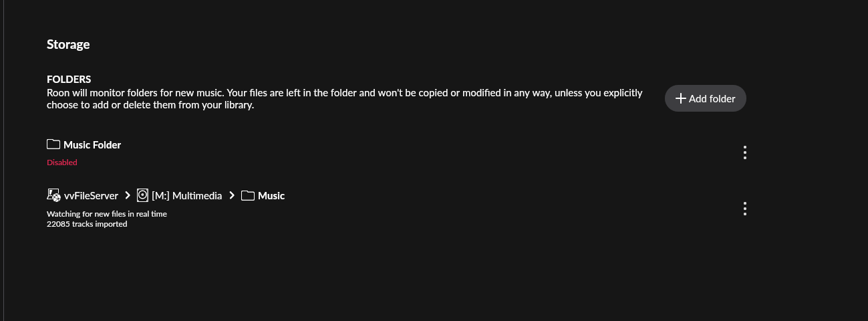Click the chevron after vvFileServer
Image resolution: width=868 pixels, height=321 pixels.
(127, 195)
